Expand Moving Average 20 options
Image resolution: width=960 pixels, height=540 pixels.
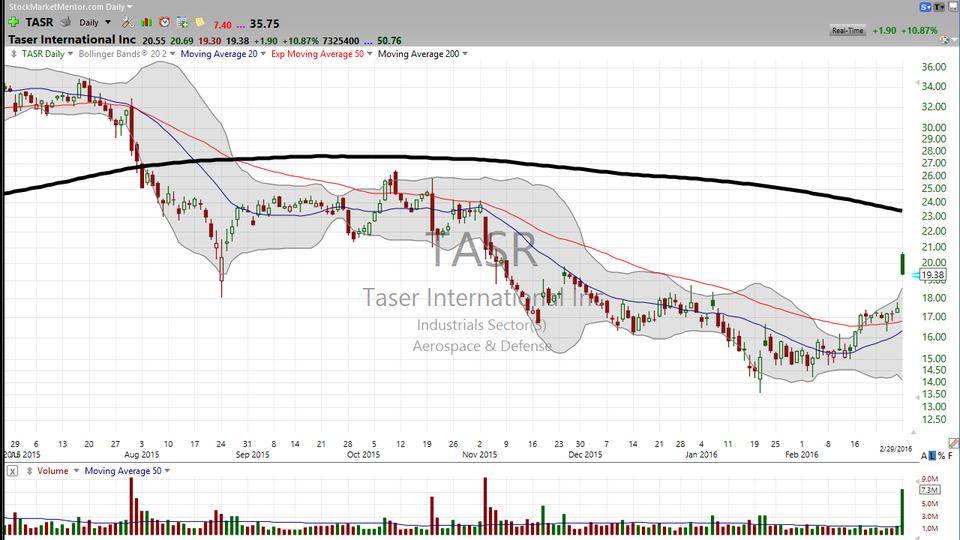click(263, 54)
